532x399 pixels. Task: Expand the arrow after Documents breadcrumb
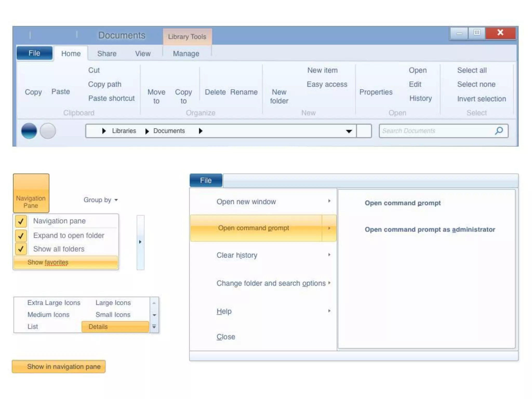point(201,131)
